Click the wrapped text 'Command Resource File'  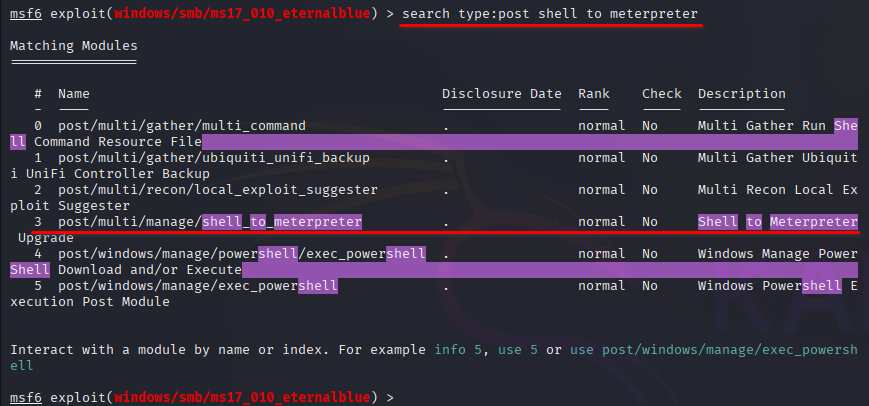[x=118, y=142]
